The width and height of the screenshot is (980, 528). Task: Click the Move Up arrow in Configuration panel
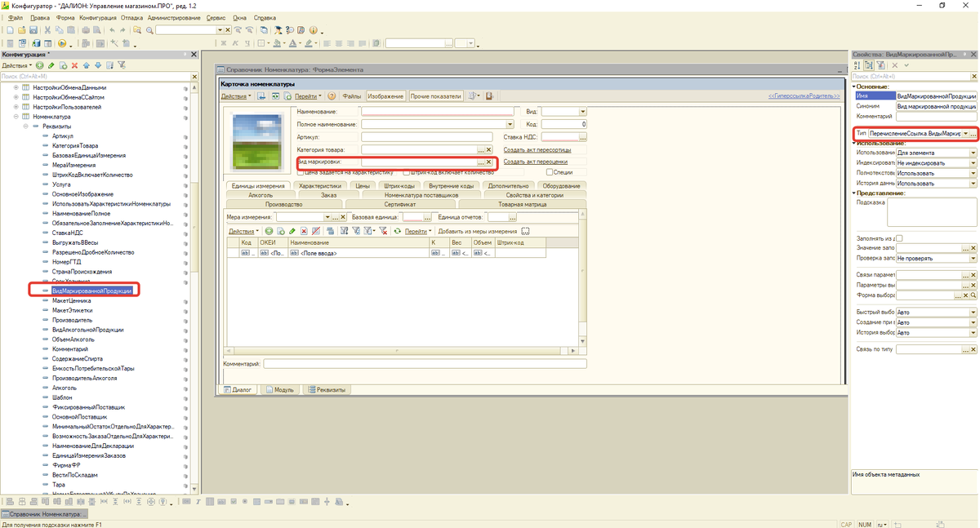(87, 65)
